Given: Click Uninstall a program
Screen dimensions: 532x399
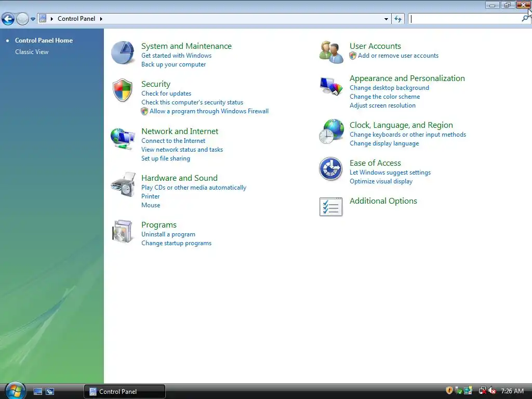Looking at the screenshot, I should pos(168,234).
